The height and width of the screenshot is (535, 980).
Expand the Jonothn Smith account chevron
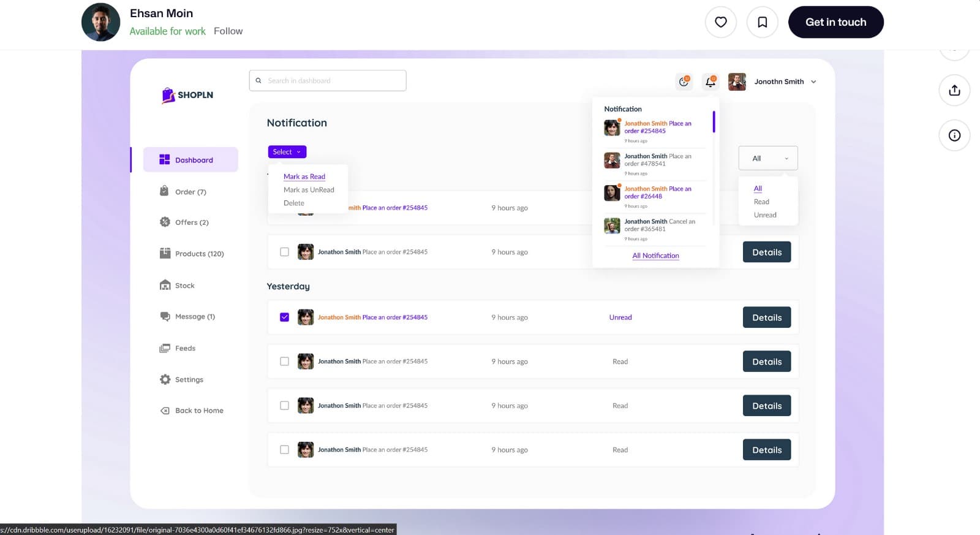click(813, 82)
